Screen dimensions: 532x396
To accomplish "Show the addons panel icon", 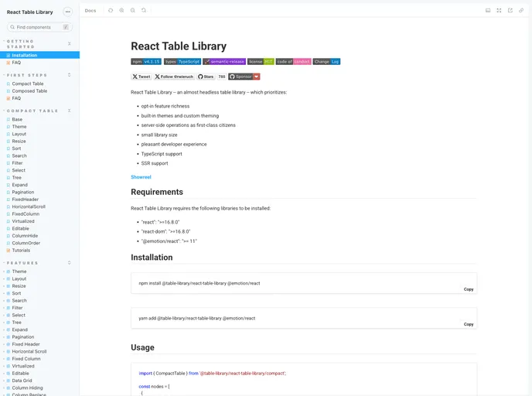I will click(488, 11).
